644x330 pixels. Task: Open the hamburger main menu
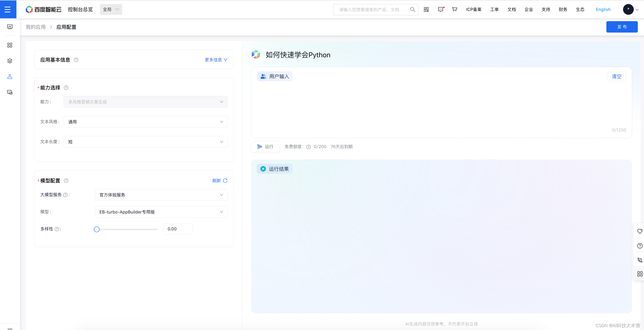click(x=8, y=10)
